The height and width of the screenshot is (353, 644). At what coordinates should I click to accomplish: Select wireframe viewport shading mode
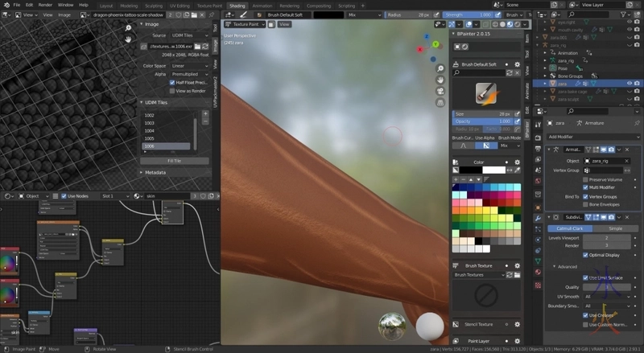coord(495,24)
